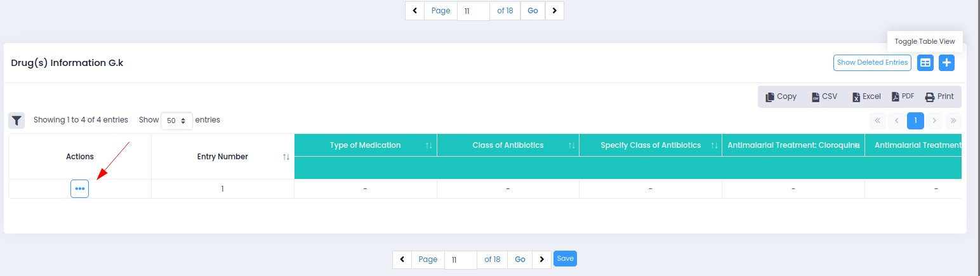Export table as CSV
Image resolution: width=980 pixels, height=276 pixels.
[x=824, y=97]
